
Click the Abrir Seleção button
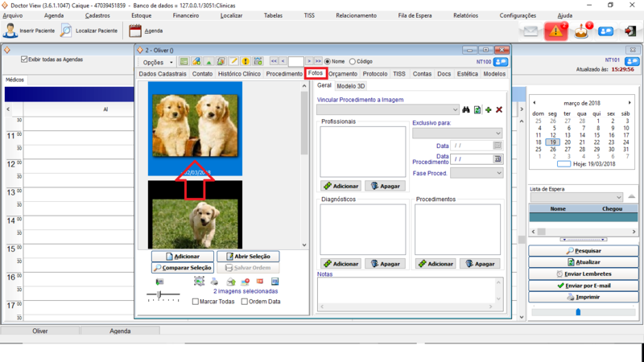[x=248, y=256]
